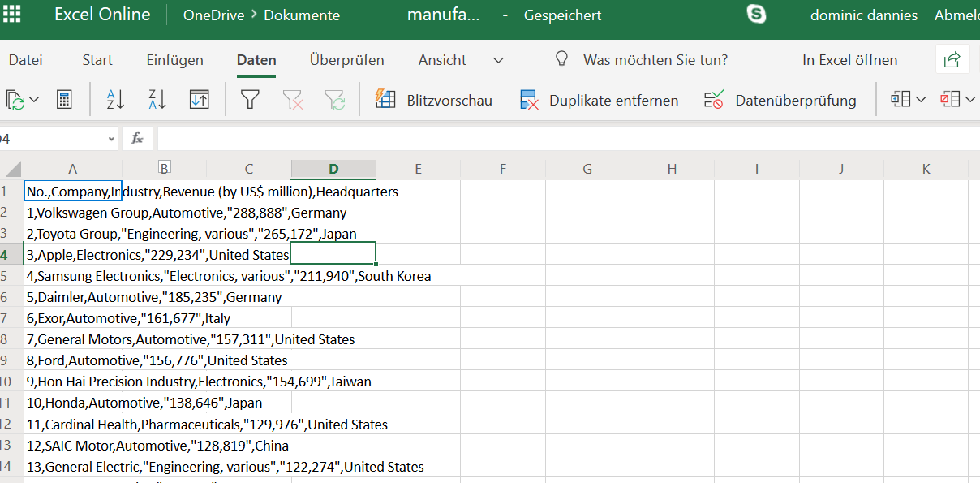The image size is (980, 483).
Task: Click the Datenüberprüfung validation icon
Action: tap(714, 100)
